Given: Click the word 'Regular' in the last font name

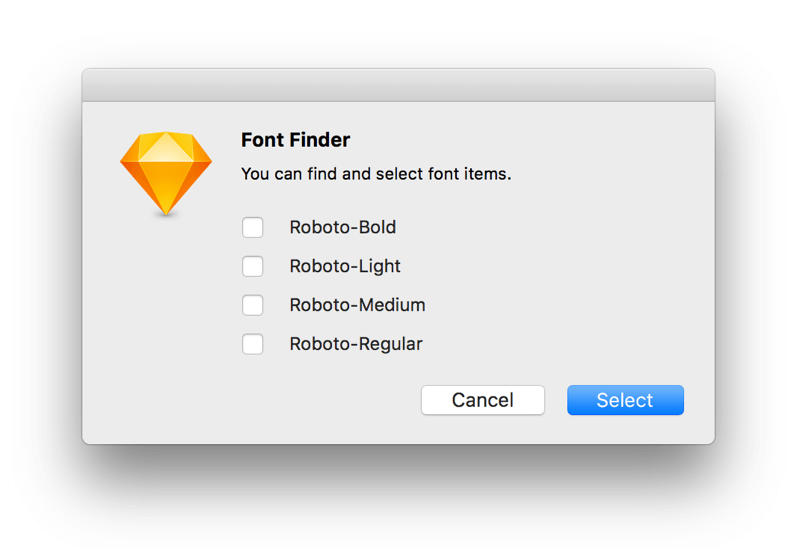Looking at the screenshot, I should (x=391, y=344).
